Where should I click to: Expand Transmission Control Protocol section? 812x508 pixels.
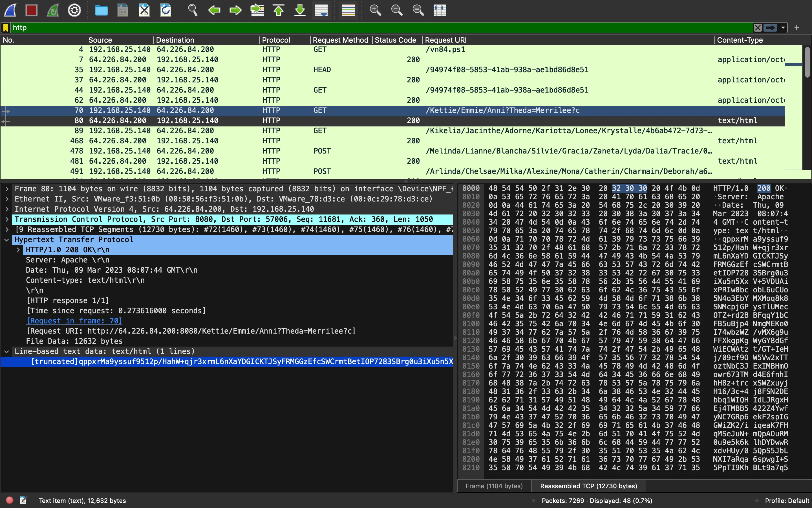[7, 219]
